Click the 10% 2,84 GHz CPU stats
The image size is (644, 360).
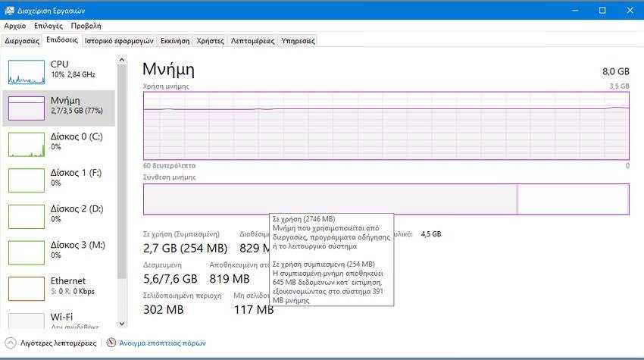click(x=73, y=74)
